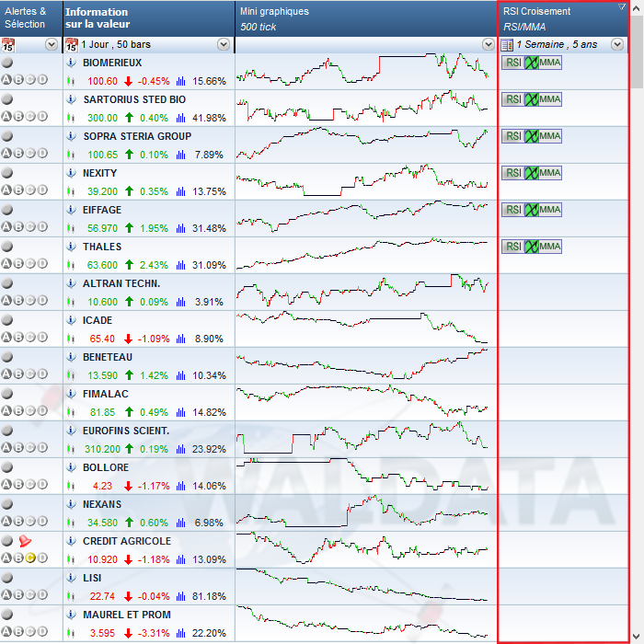Click calendar icon beside 1 Jour, 50 bars

(71, 44)
